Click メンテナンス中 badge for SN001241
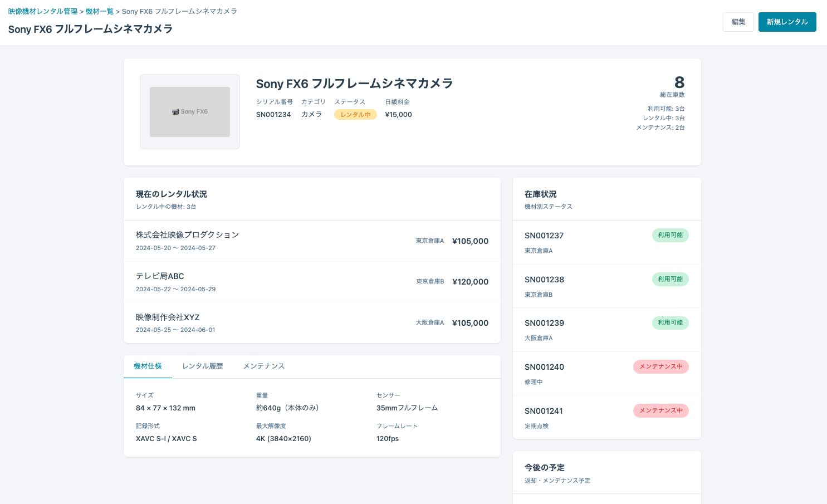 (x=661, y=410)
